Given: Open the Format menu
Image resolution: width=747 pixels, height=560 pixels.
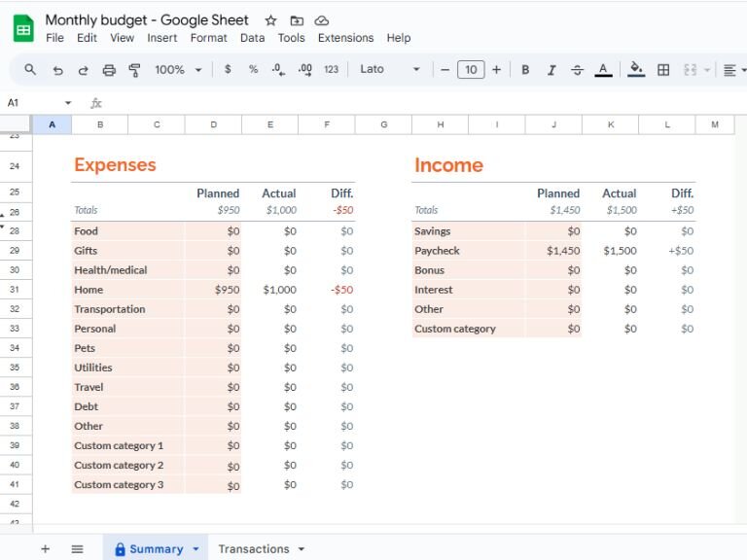Looking at the screenshot, I should [209, 38].
